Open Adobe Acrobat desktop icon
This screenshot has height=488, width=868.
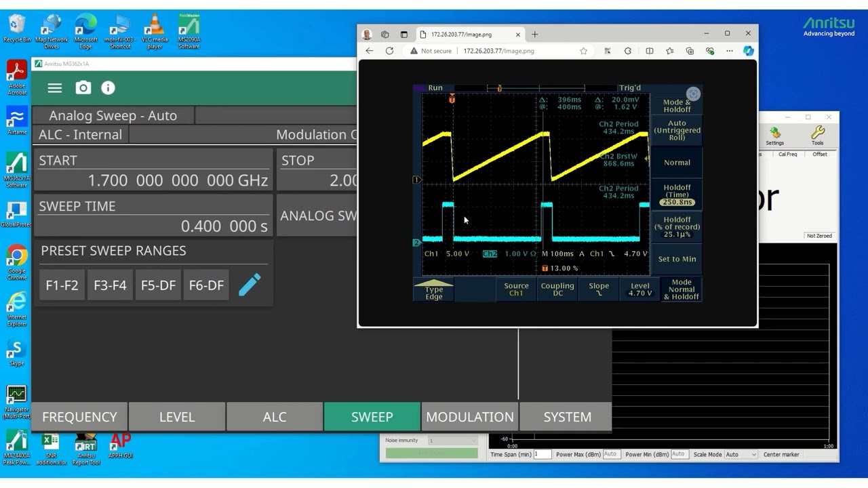tap(17, 78)
